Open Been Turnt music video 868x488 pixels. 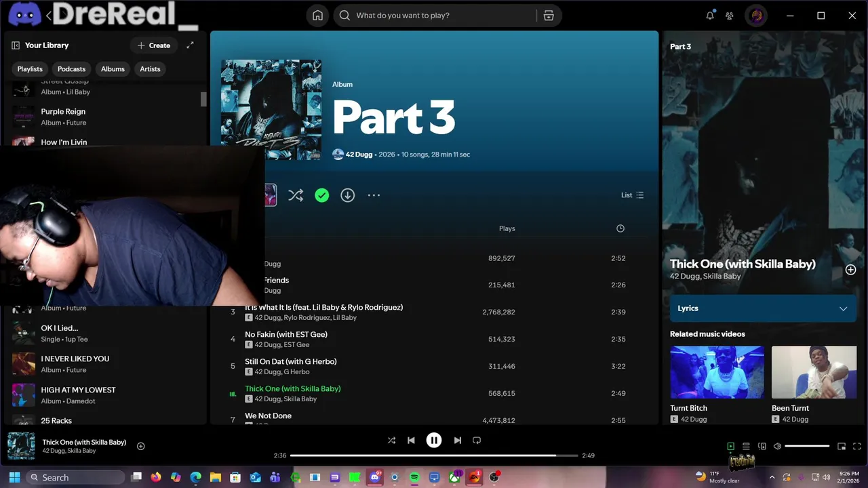point(814,372)
